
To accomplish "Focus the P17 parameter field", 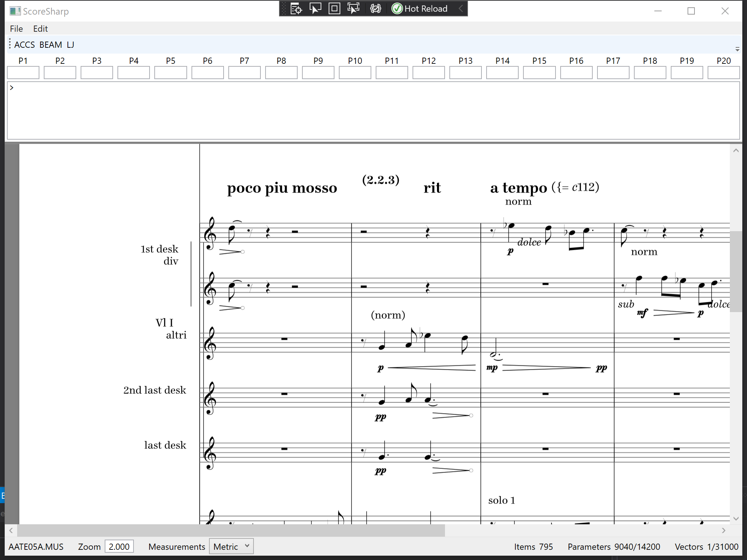I will tap(613, 72).
